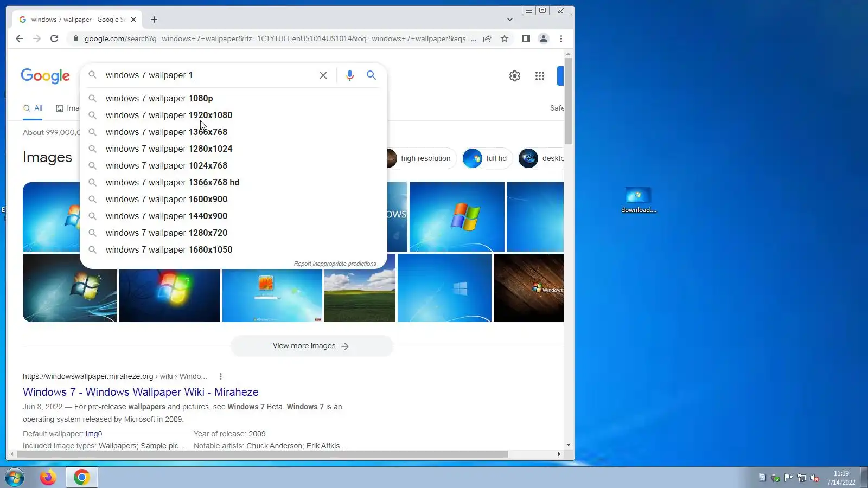The image size is (868, 488).
Task: Select the full hd filter chip
Action: point(487,158)
